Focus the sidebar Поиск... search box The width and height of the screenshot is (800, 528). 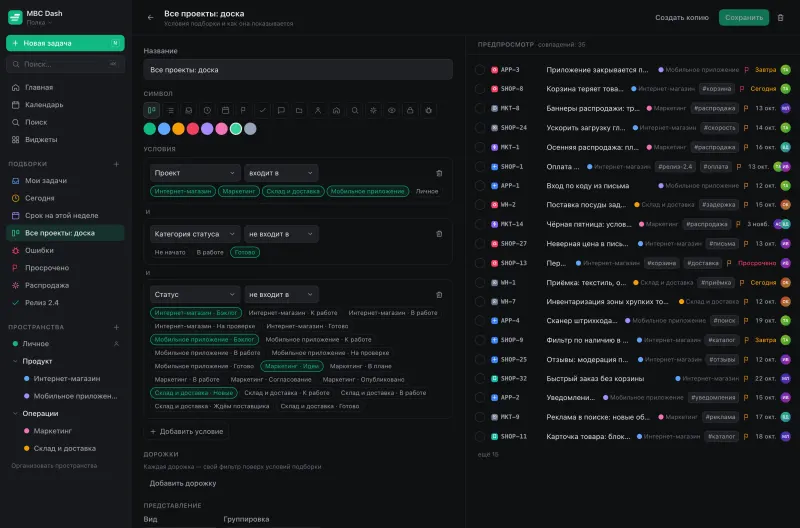tap(65, 64)
